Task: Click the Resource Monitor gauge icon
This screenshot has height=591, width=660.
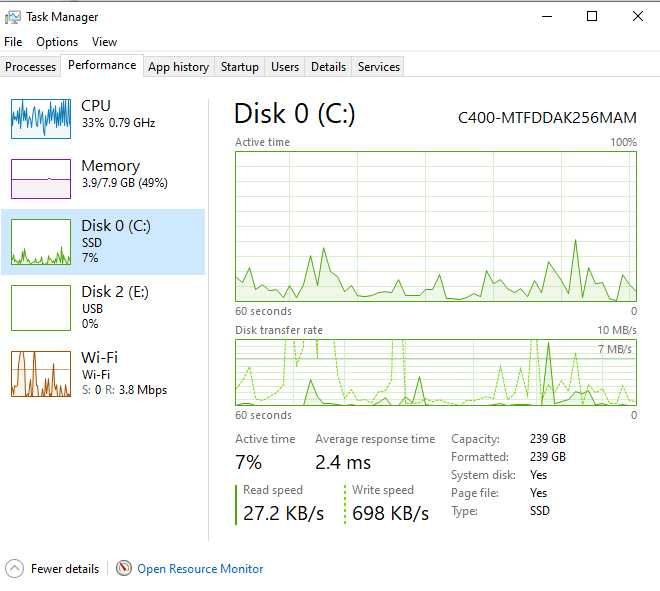Action: pos(124,568)
